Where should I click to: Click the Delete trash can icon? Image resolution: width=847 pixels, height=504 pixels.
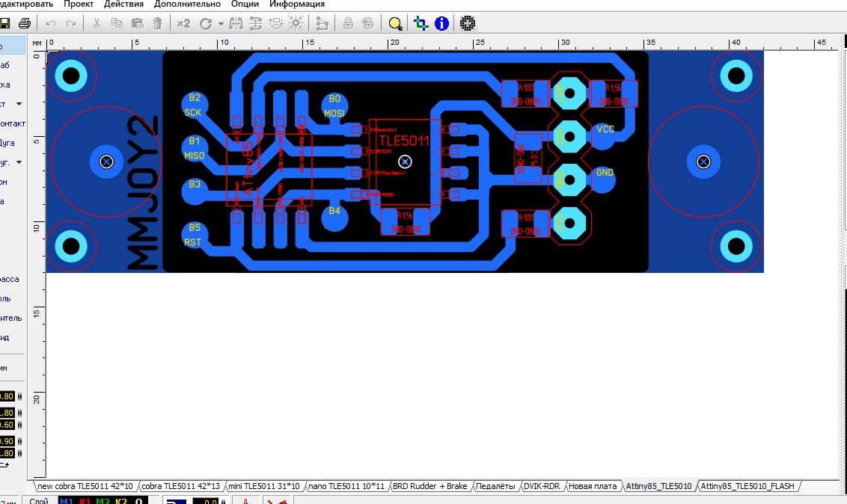coord(158,23)
